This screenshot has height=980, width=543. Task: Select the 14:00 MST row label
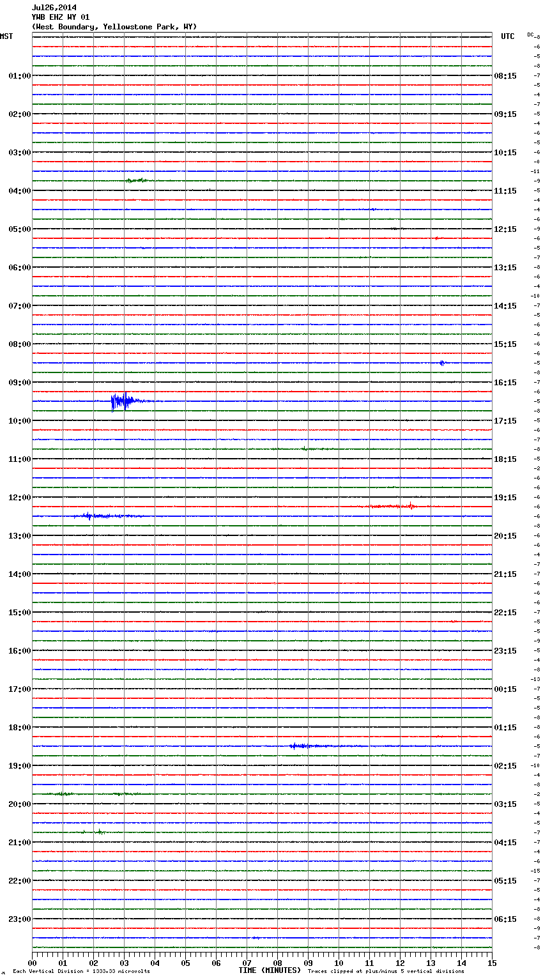click(x=20, y=574)
